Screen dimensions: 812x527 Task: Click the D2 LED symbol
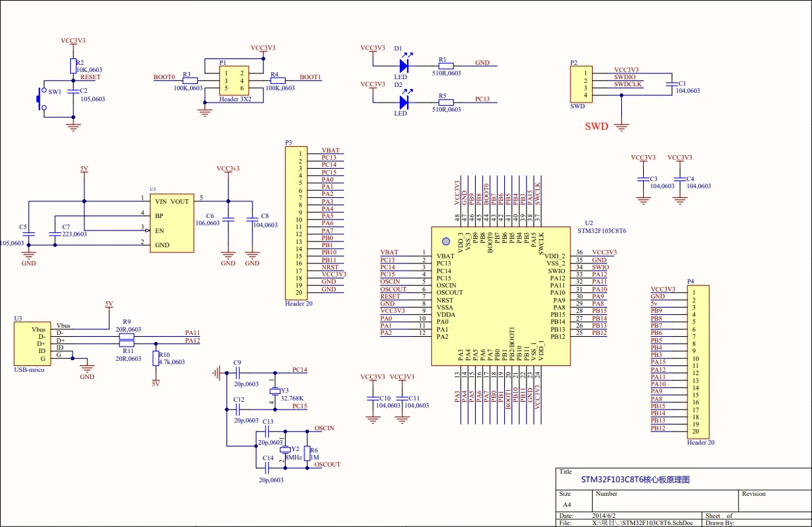(x=403, y=103)
